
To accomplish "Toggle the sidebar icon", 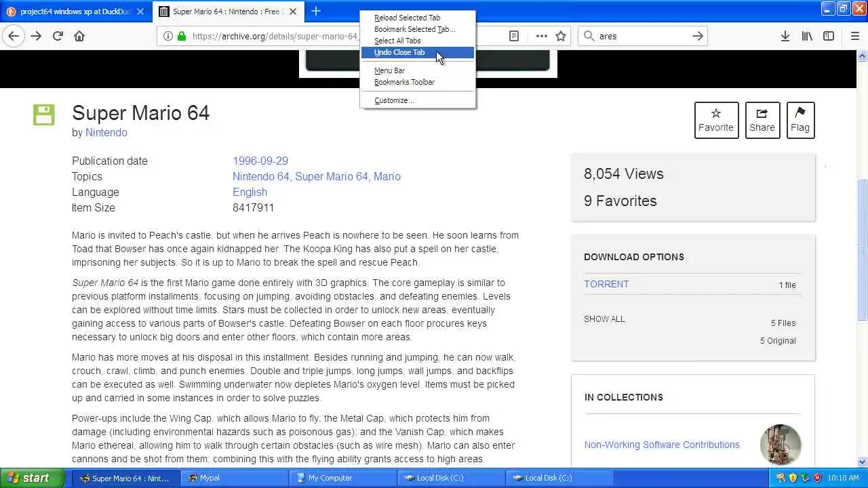I will pyautogui.click(x=829, y=36).
